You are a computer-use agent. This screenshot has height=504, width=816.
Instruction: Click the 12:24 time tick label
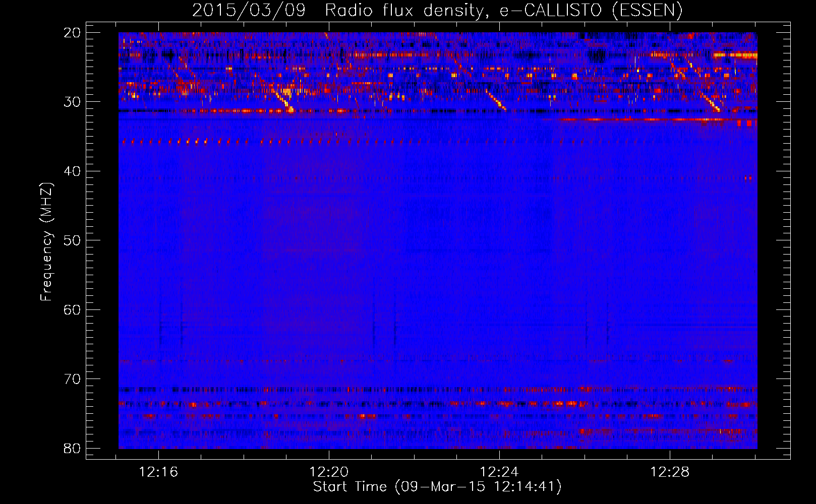click(499, 472)
